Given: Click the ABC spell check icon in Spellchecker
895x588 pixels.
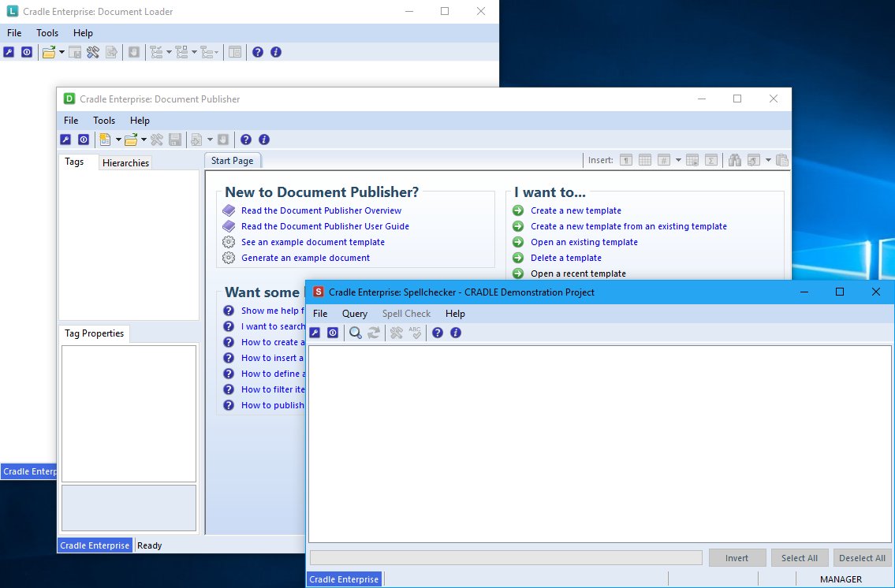Looking at the screenshot, I should [x=415, y=333].
